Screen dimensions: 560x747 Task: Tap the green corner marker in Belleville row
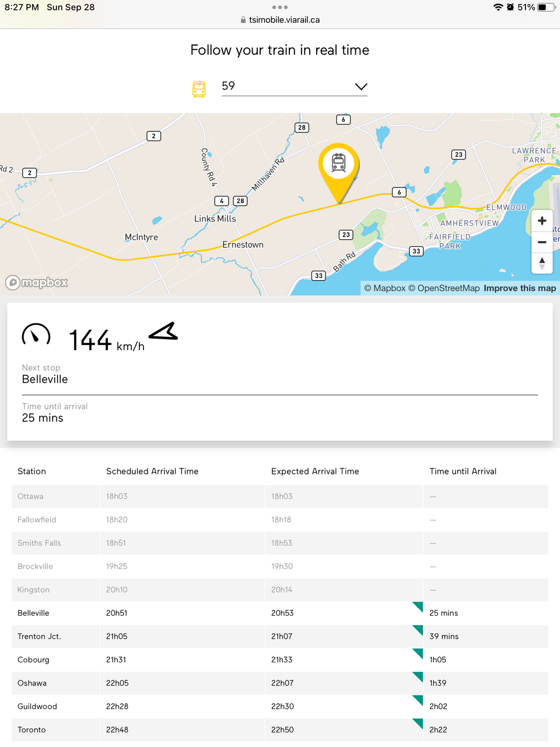coord(418,606)
